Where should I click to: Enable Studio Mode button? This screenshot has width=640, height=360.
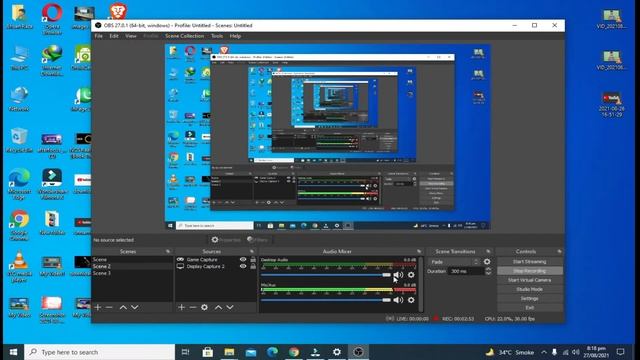(x=529, y=289)
